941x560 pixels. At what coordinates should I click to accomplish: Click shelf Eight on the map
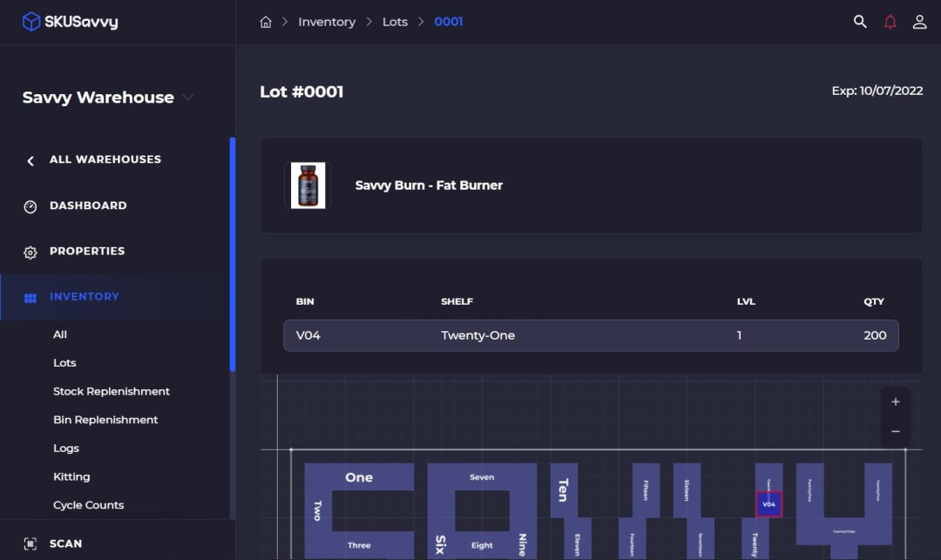(482, 545)
